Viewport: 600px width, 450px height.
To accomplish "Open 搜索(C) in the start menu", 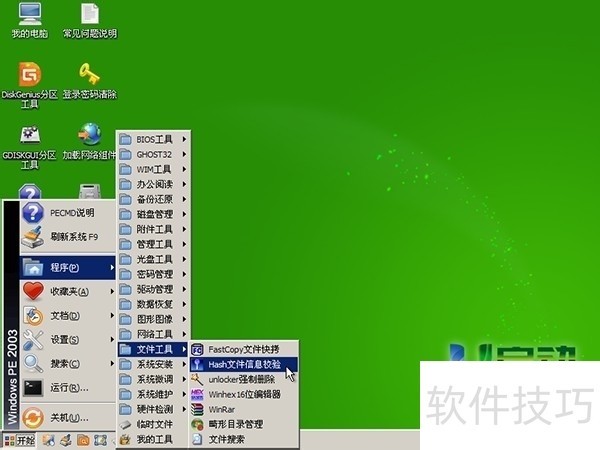I will point(68,364).
